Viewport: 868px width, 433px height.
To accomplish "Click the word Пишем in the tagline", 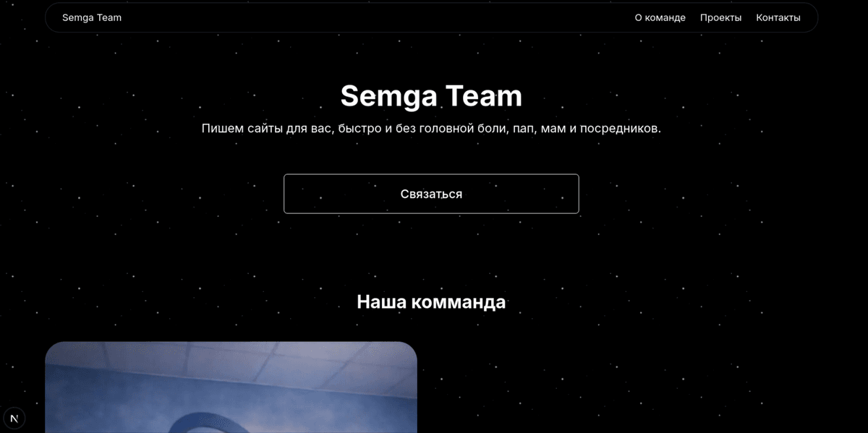I will [221, 129].
